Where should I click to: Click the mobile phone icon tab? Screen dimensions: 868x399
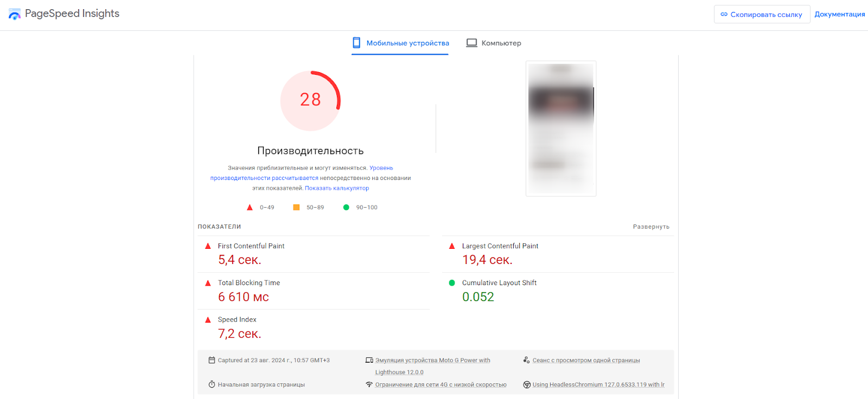(x=356, y=43)
